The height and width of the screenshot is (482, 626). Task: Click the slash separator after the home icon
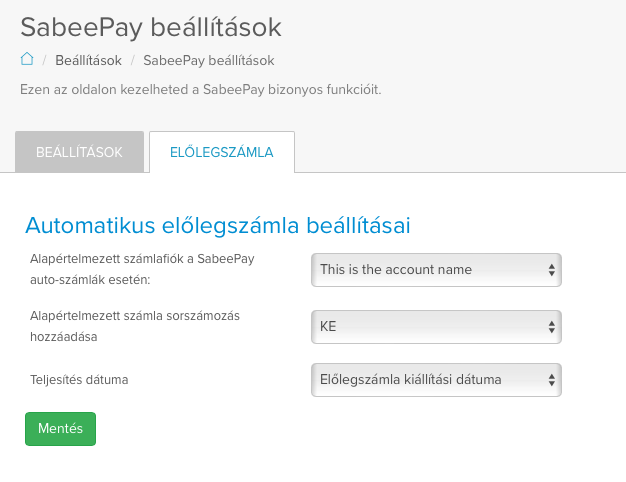[45, 60]
